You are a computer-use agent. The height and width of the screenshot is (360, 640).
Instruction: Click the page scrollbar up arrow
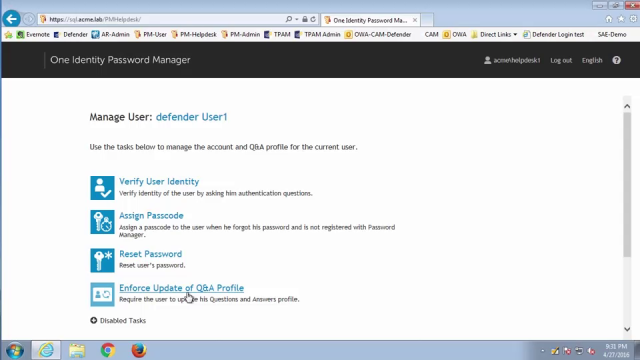tap(627, 106)
